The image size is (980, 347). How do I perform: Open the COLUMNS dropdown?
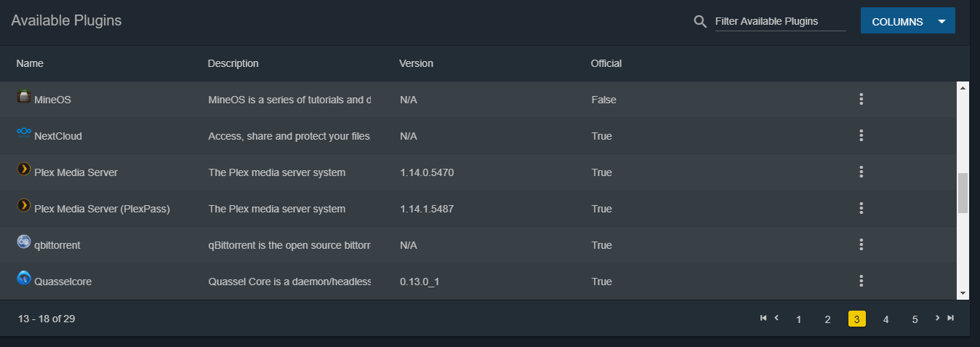(907, 21)
